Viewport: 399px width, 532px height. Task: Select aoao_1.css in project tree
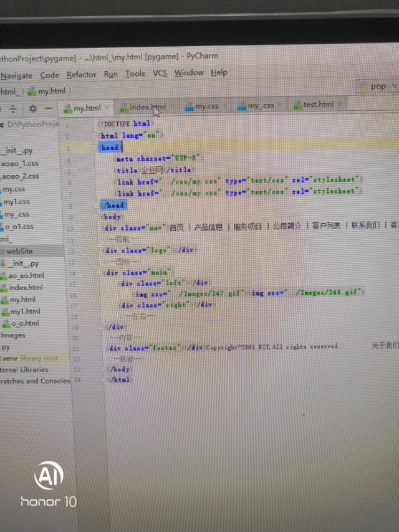(20, 164)
